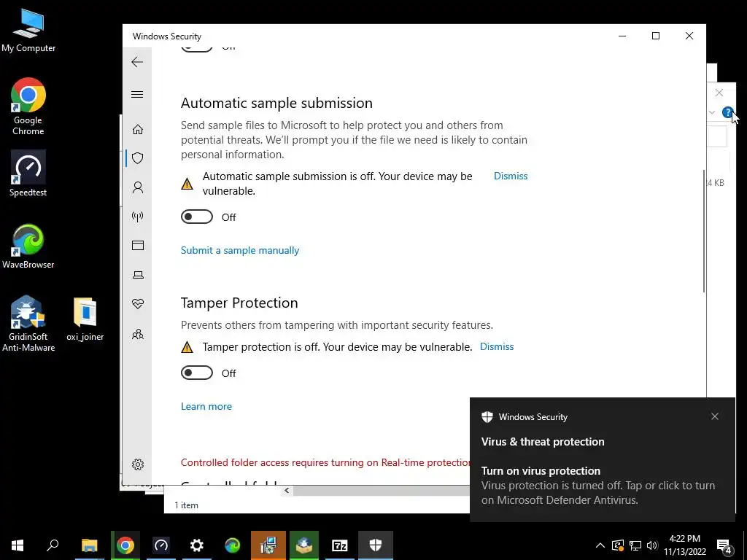Open network status tray icon
747x560 pixels.
(x=635, y=545)
